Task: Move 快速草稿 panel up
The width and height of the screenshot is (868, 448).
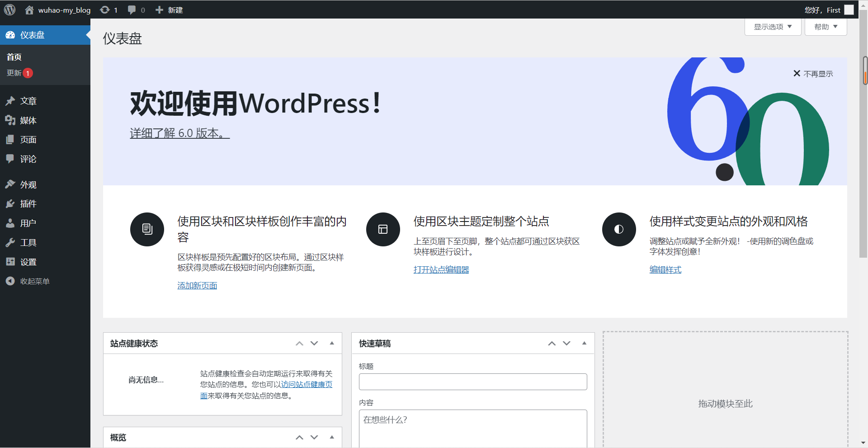Action: [552, 344]
